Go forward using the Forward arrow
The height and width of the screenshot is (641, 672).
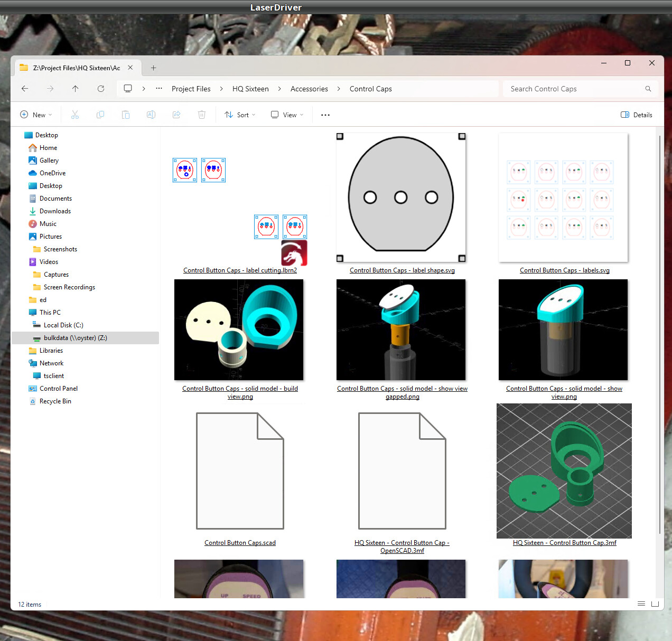click(x=50, y=89)
